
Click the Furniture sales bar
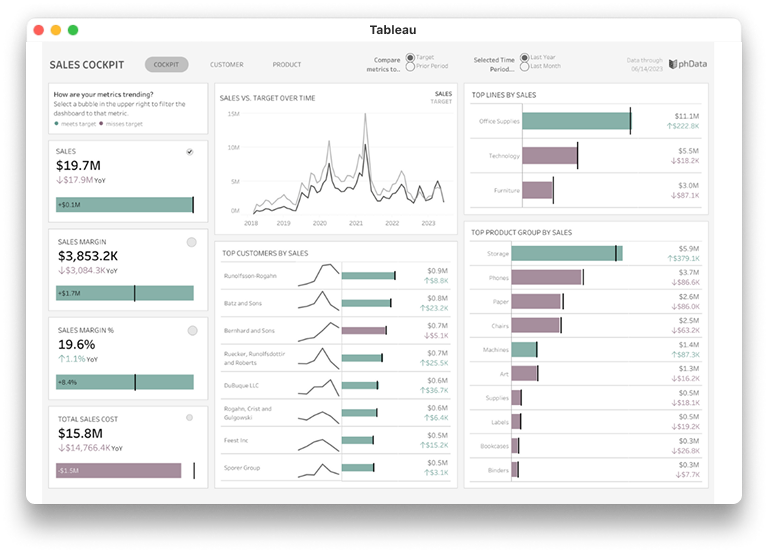click(538, 190)
